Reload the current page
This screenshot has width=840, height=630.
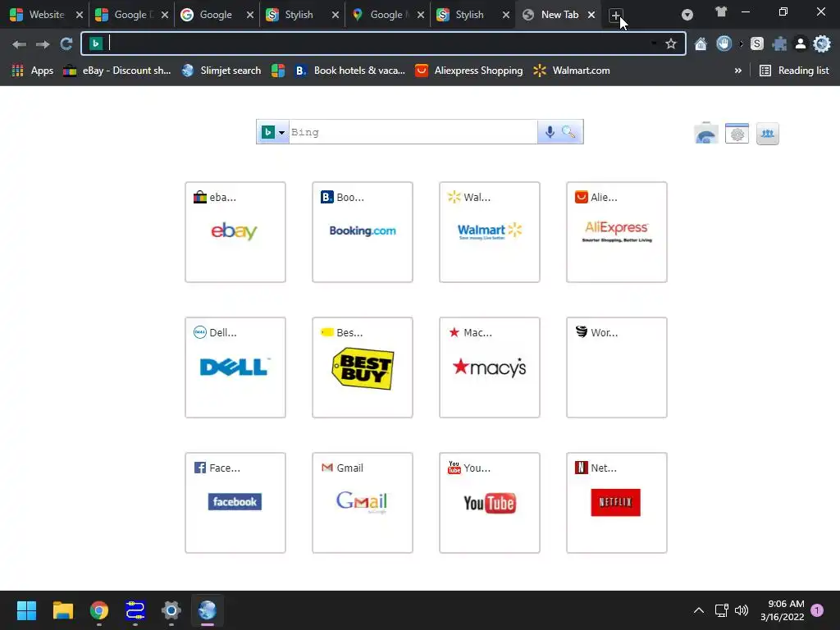tap(66, 44)
